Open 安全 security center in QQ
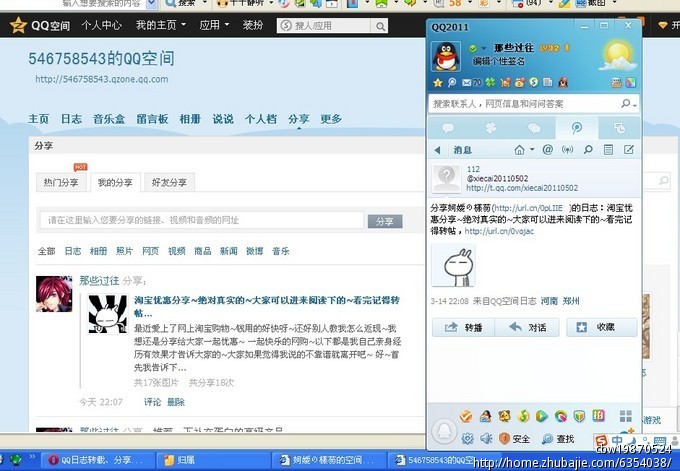 point(515,438)
